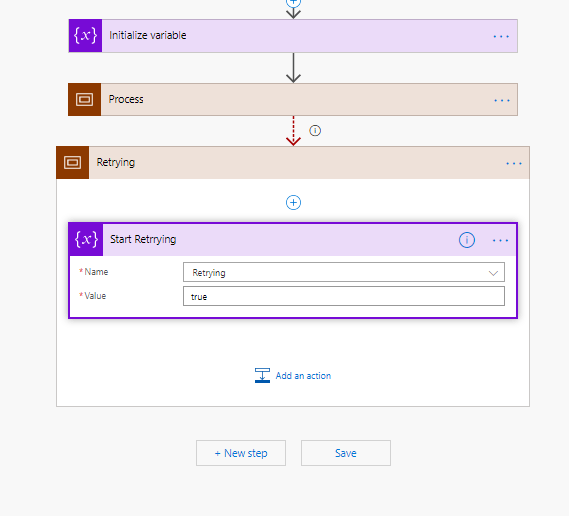Save the flow
This screenshot has width=569, height=516.
[x=346, y=453]
